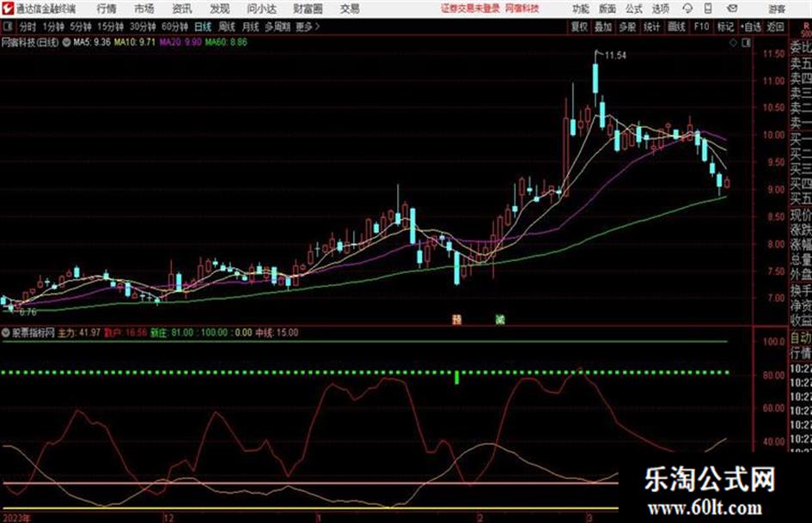Open the 行情 menu
Image resolution: width=812 pixels, height=523 pixels.
[x=107, y=9]
